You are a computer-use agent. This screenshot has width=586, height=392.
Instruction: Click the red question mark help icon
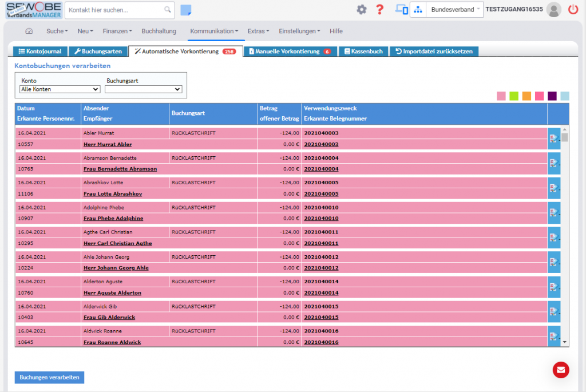pyautogui.click(x=379, y=10)
